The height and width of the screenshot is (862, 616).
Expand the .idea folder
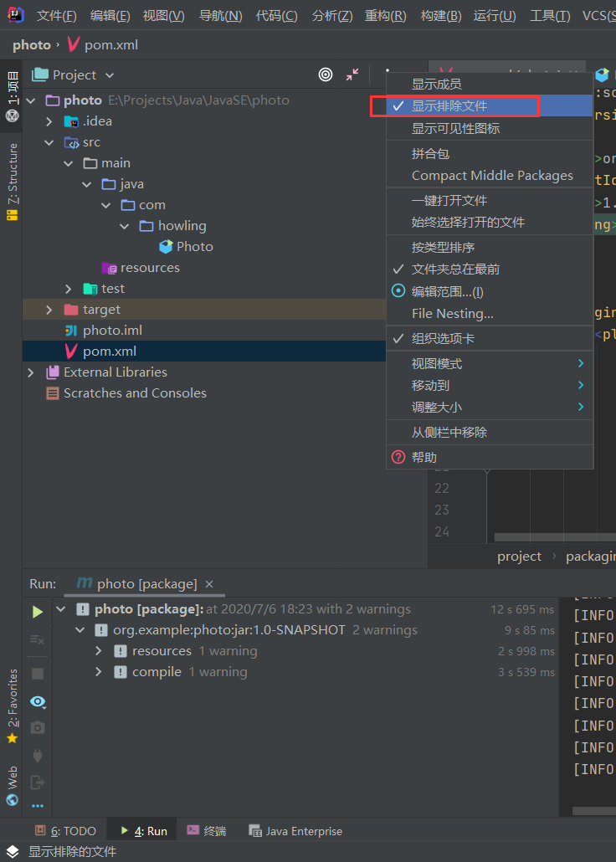[49, 121]
